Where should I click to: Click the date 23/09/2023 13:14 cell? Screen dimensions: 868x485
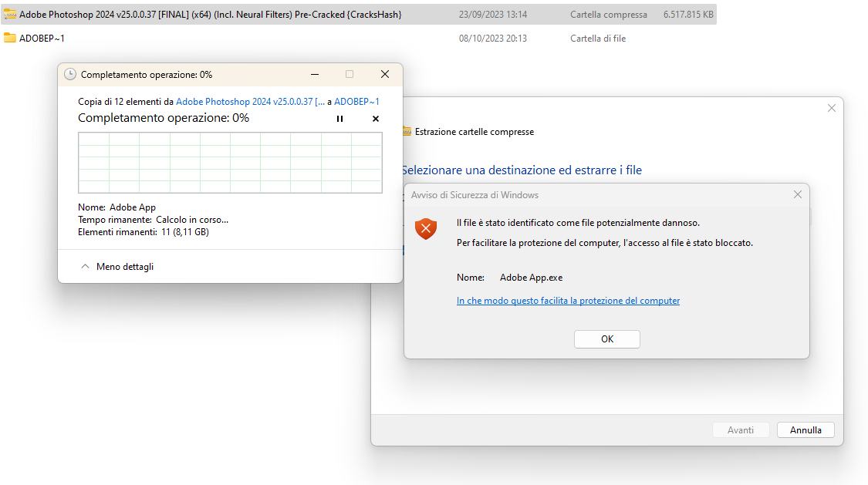click(493, 15)
